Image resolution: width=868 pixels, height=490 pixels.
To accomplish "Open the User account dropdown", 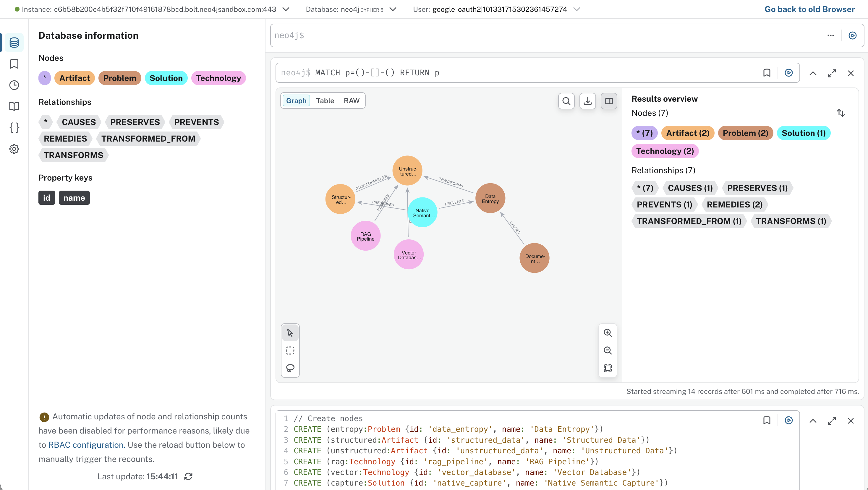I will pyautogui.click(x=577, y=9).
